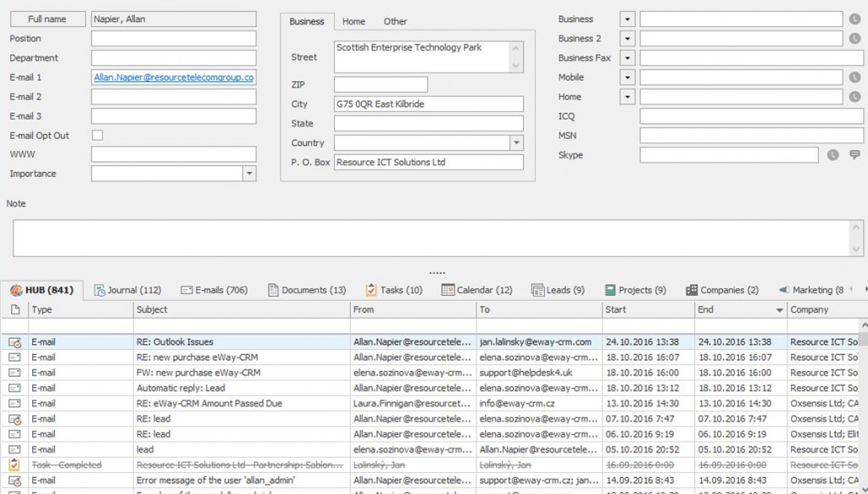Click the Mobile phone call icon
This screenshot has width=868, height=494.
[x=854, y=77]
